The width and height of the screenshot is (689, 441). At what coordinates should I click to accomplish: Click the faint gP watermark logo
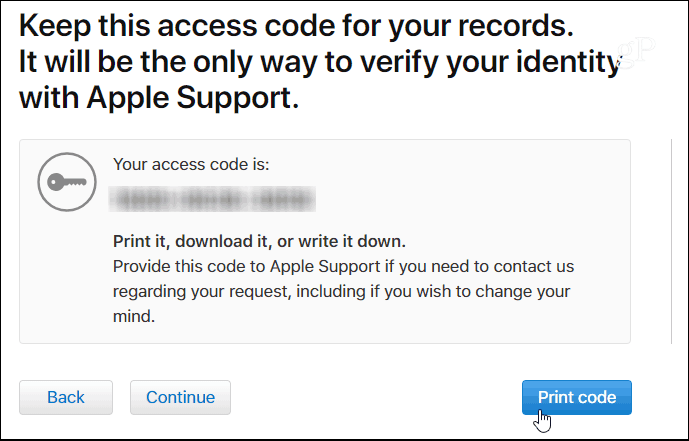pos(636,52)
